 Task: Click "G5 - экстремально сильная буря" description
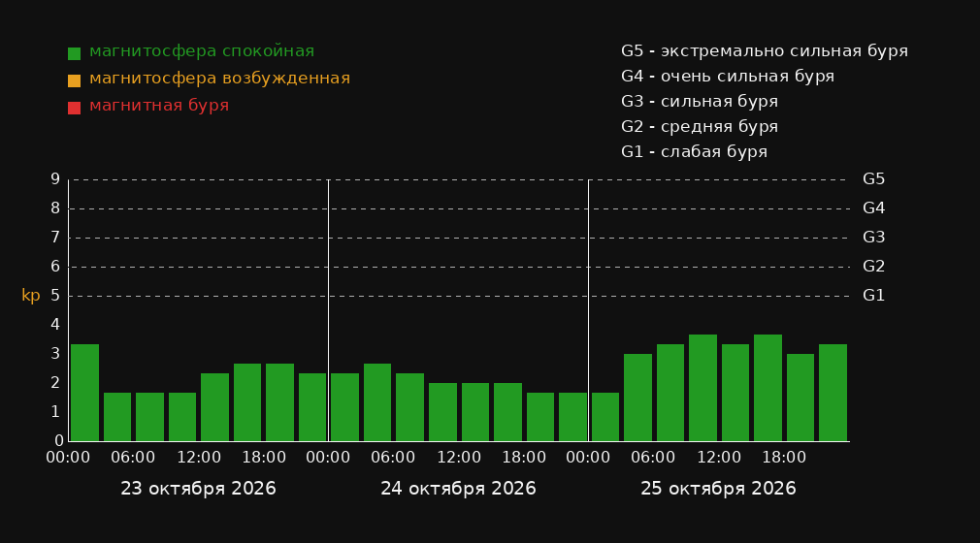[x=765, y=51]
